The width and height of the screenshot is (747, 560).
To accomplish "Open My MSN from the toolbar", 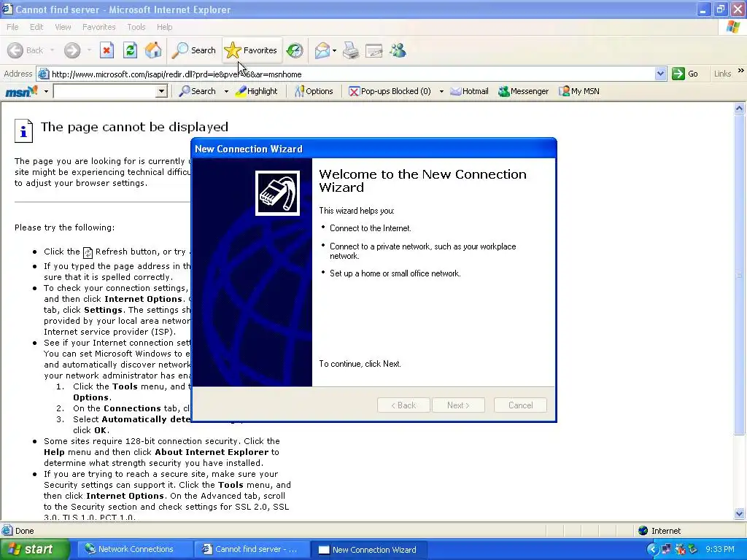I will click(x=578, y=91).
